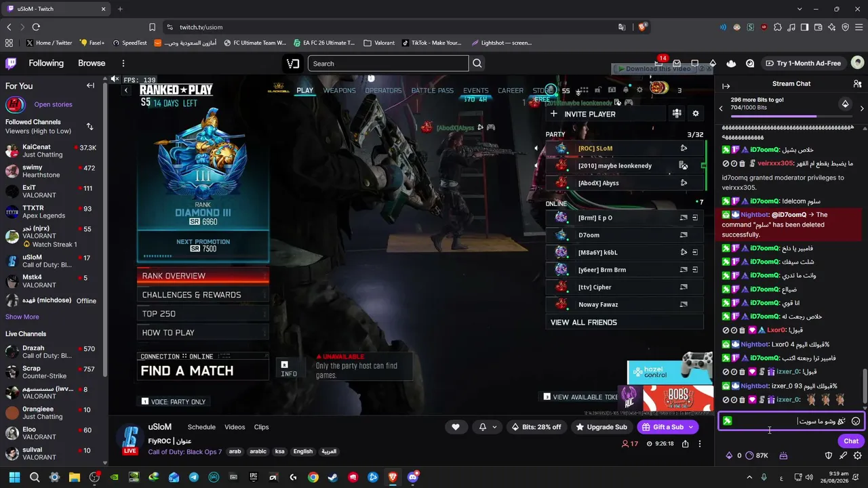The image size is (868, 488).
Task: Click the Try 1-Month Ad-Free button
Action: (x=803, y=63)
